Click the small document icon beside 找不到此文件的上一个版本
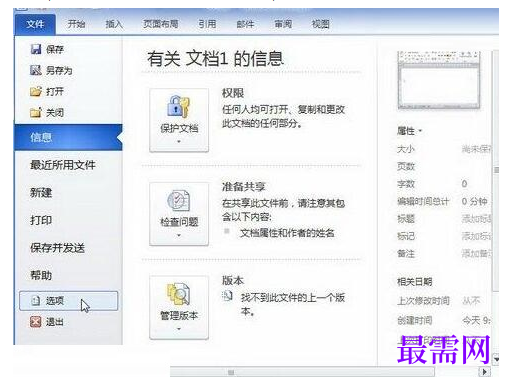Image resolution: width=509 pixels, height=381 pixels. [x=227, y=296]
